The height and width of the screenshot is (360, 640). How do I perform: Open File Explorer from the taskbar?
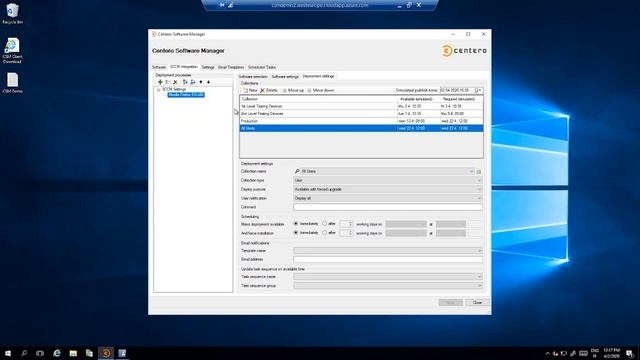[73, 353]
